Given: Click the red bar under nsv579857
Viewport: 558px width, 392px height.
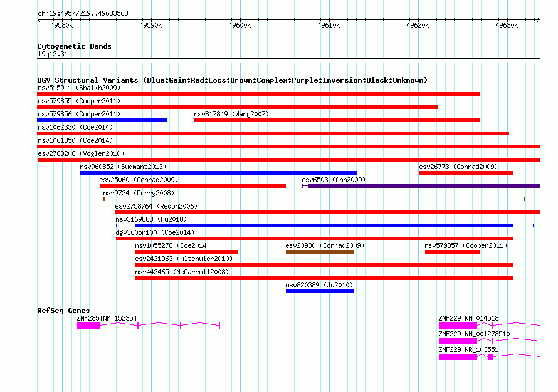Looking at the screenshot, I should click(x=453, y=252).
